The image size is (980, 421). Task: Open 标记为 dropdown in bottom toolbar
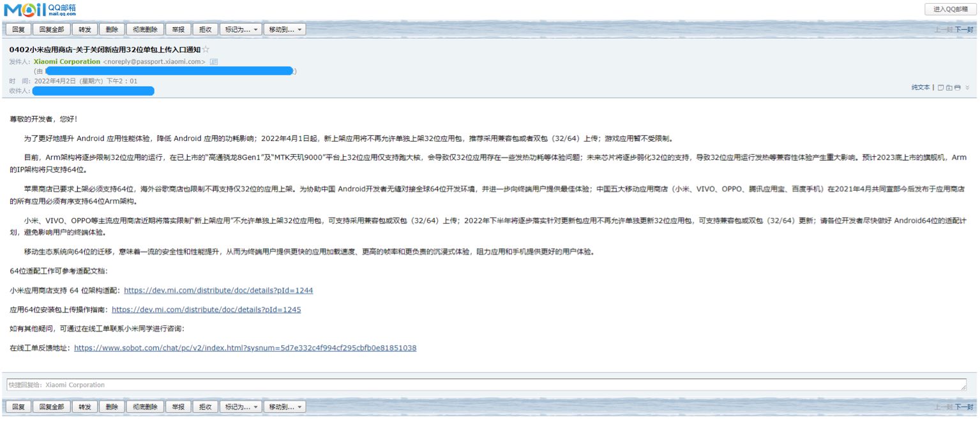coord(240,406)
